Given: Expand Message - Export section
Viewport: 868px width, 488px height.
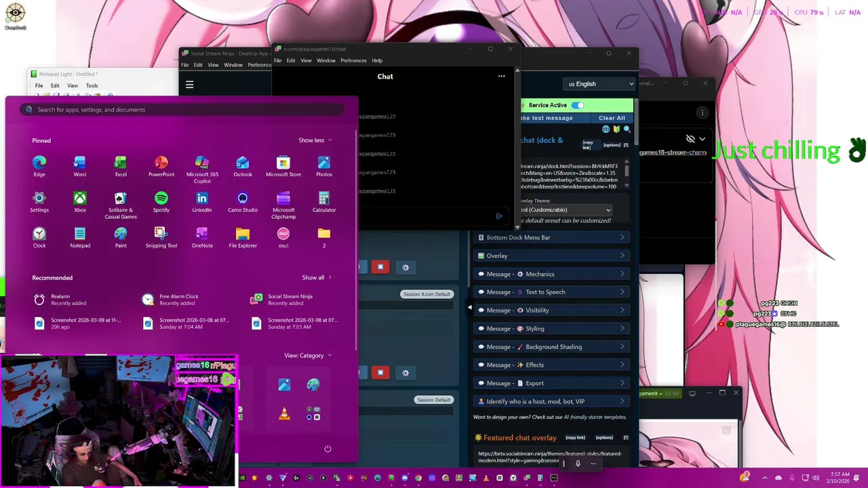Looking at the screenshot, I should tap(552, 383).
